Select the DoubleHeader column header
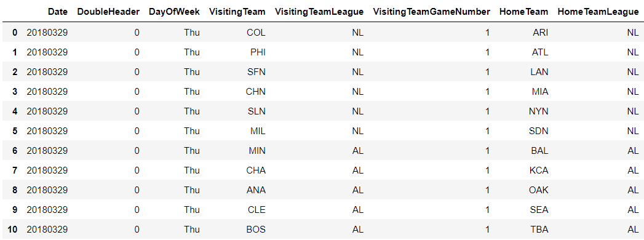 (108, 12)
